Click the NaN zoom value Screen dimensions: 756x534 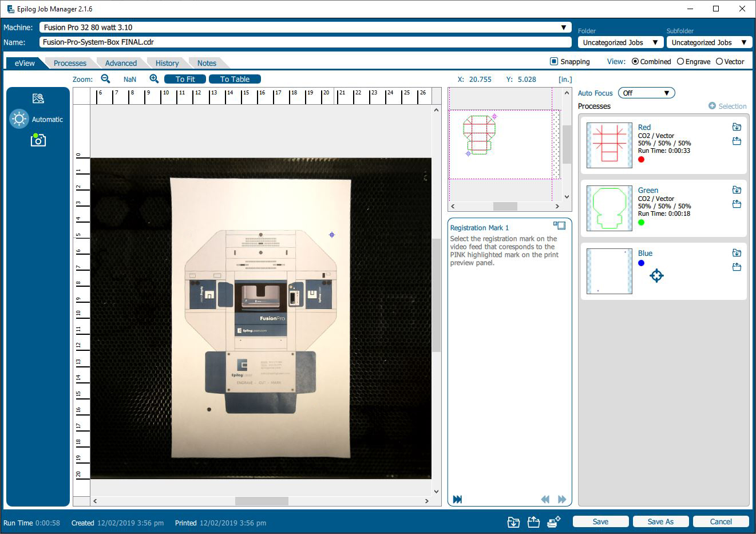click(130, 80)
